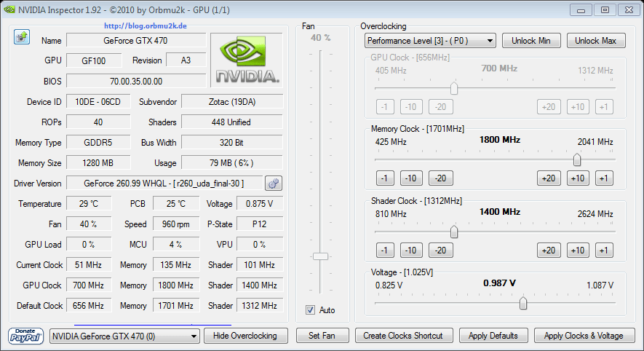Click the Fan speed vertical slider handle
The image size is (644, 351).
pos(320,256)
